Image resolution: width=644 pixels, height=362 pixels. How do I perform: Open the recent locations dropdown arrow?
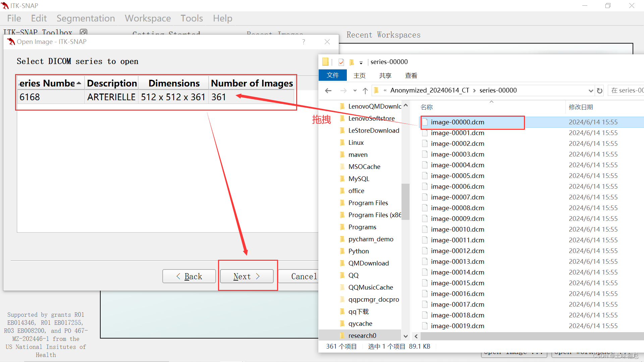(355, 90)
